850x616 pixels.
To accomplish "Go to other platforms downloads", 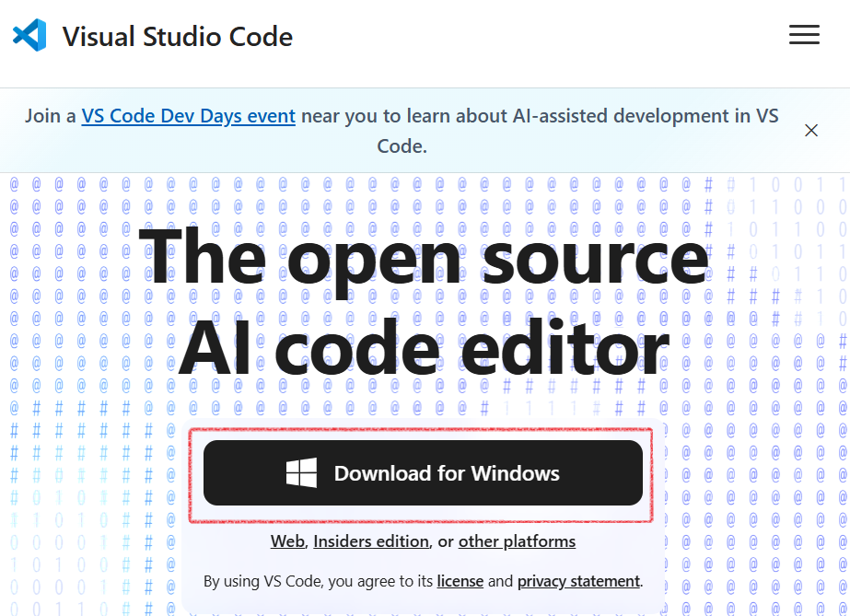I will (x=517, y=541).
